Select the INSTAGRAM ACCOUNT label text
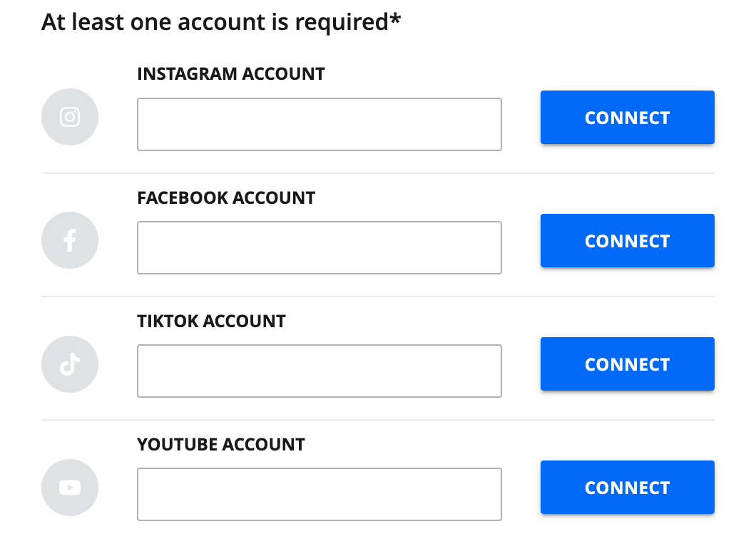This screenshot has width=756, height=556. click(231, 73)
